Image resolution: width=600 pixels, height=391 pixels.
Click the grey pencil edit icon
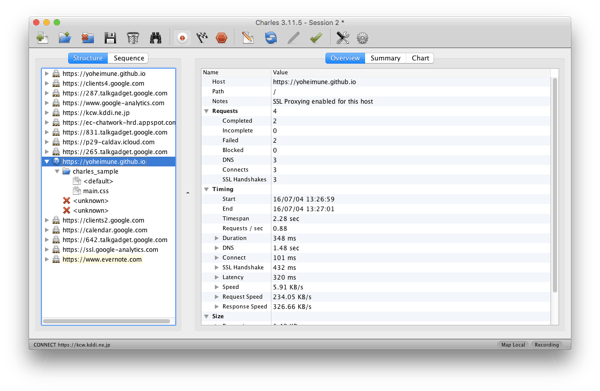293,38
